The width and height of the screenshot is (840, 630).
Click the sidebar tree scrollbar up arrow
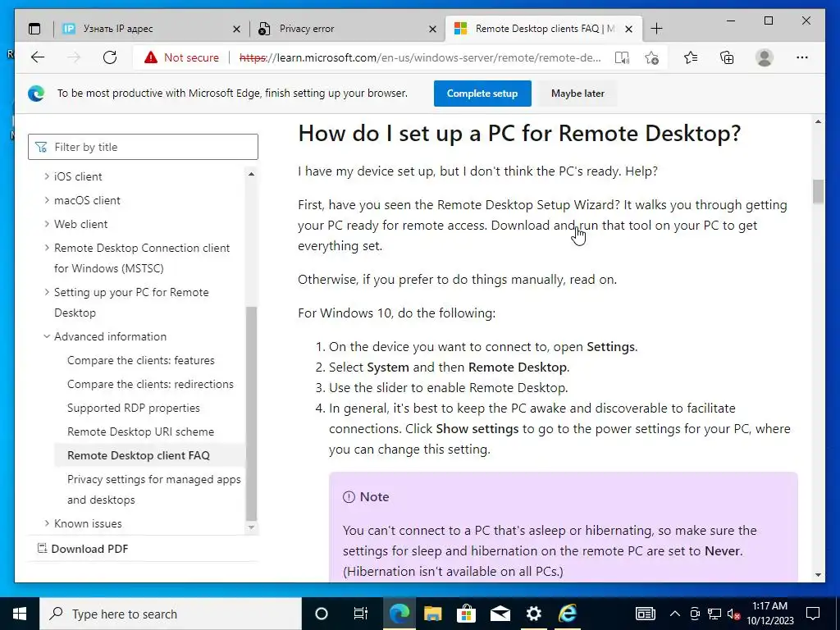point(251,174)
